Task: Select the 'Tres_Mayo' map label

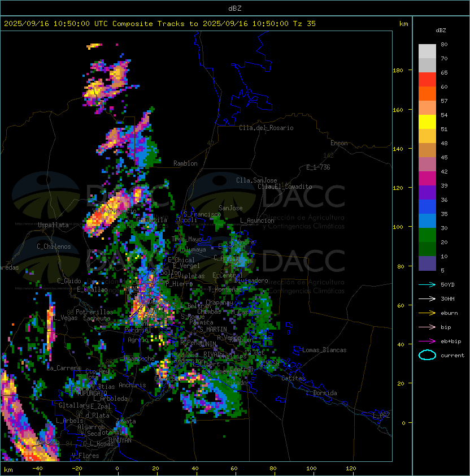Action: pyautogui.click(x=186, y=239)
